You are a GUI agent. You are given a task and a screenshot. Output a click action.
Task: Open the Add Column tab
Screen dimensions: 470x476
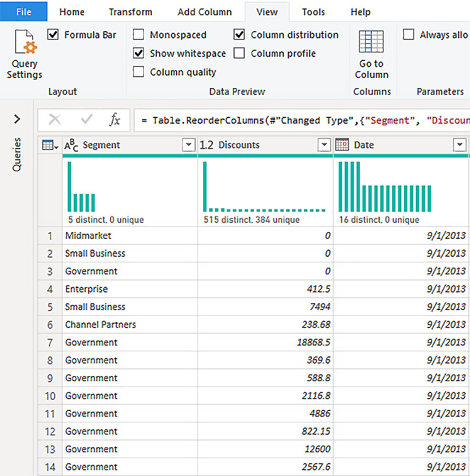pos(204,12)
